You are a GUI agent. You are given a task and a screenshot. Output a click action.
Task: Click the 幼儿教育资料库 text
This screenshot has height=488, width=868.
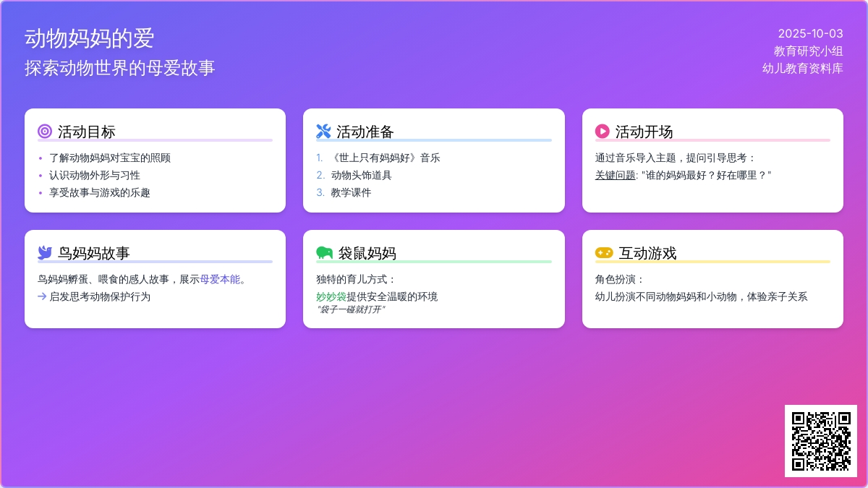(802, 68)
